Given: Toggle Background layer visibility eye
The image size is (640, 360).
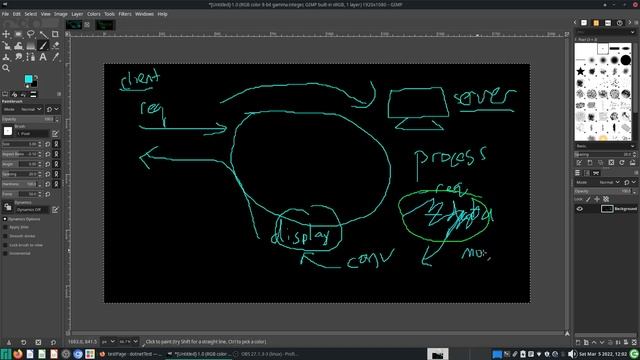Looking at the screenshot, I should 580,209.
